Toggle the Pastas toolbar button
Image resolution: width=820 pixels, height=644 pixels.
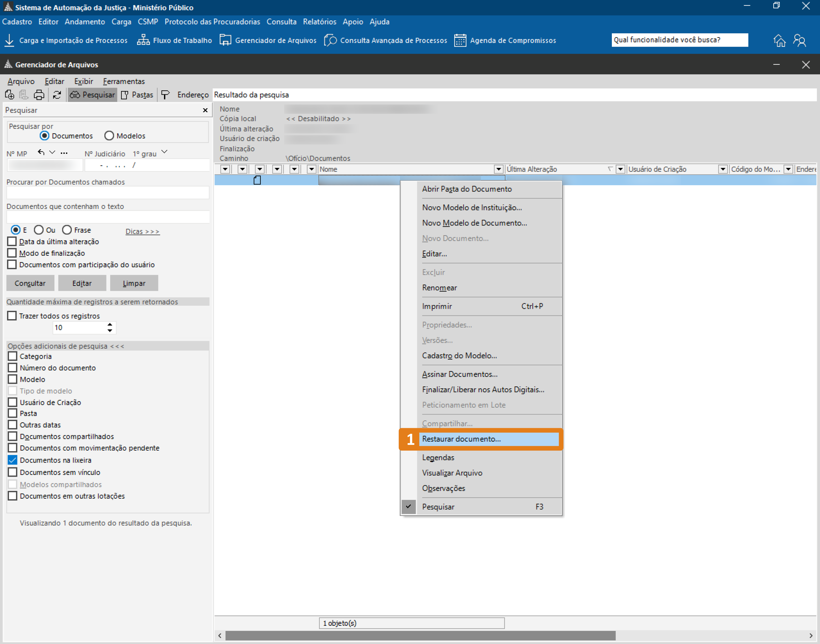click(137, 95)
